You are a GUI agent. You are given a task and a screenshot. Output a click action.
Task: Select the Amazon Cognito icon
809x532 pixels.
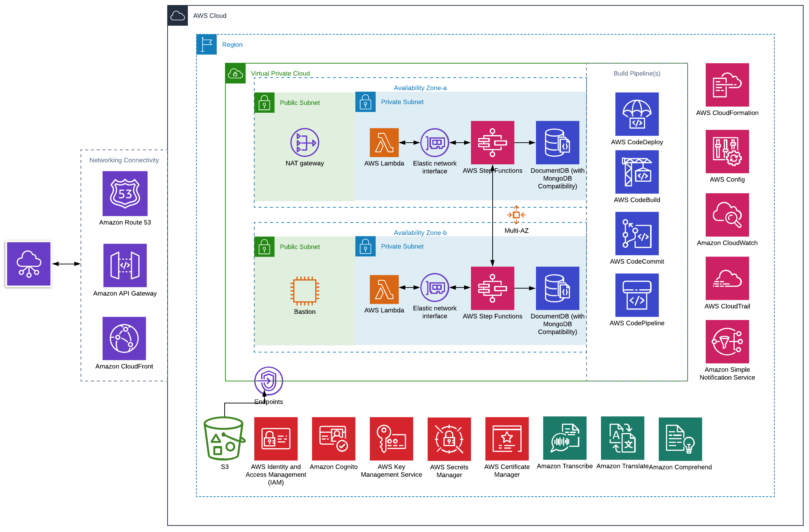click(334, 439)
